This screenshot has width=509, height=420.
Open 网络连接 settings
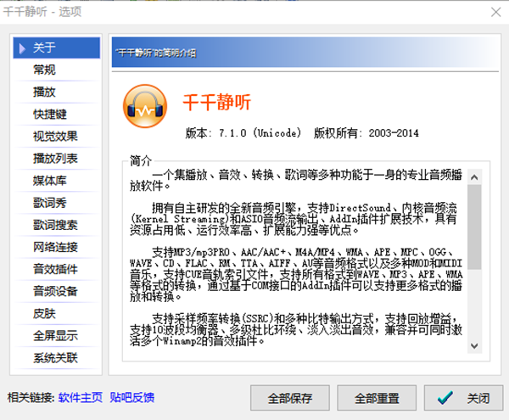pos(55,247)
